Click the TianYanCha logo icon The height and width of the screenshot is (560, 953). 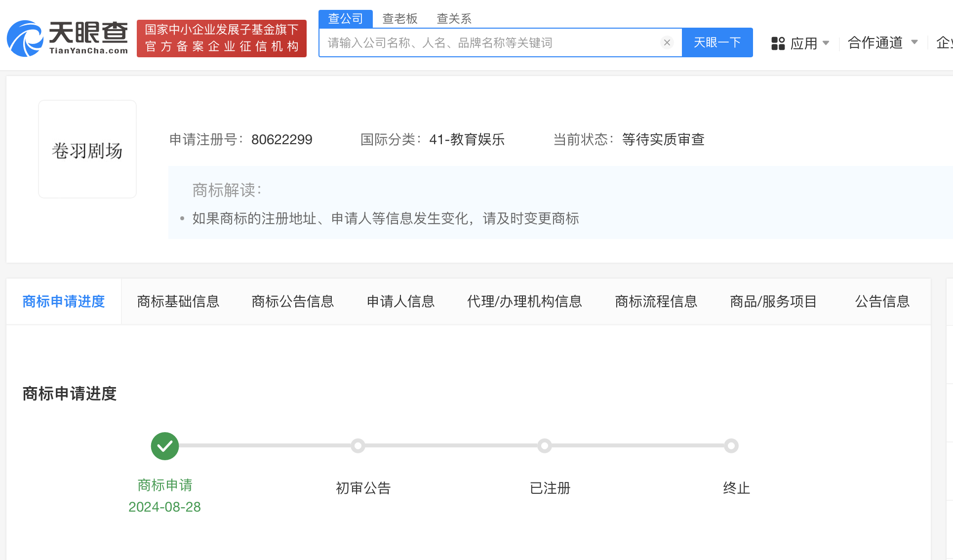(23, 39)
